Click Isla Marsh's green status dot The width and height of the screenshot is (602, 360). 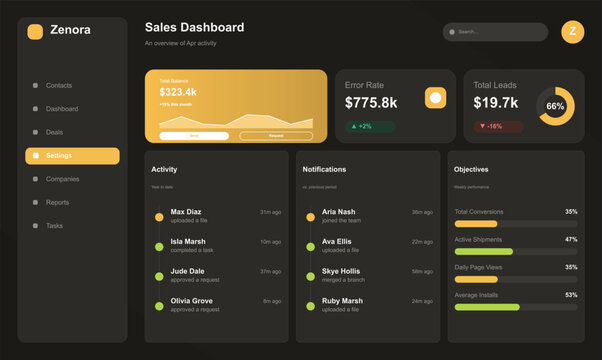pos(159,247)
